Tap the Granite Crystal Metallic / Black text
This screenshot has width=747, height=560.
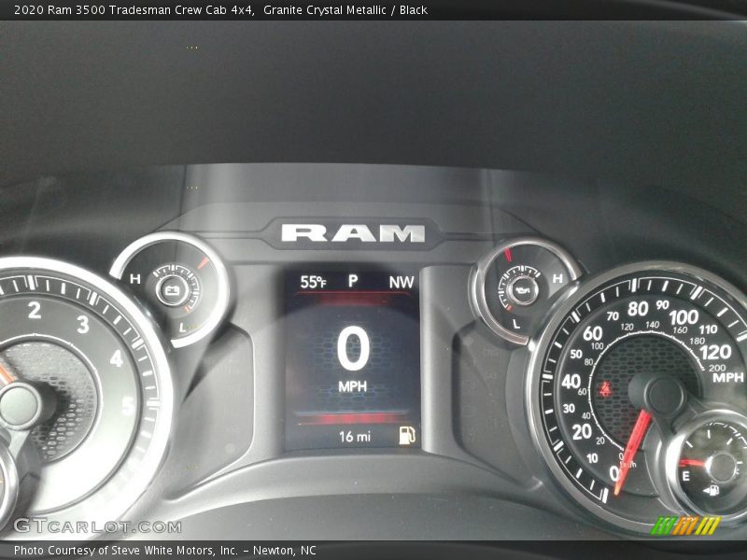345,10
